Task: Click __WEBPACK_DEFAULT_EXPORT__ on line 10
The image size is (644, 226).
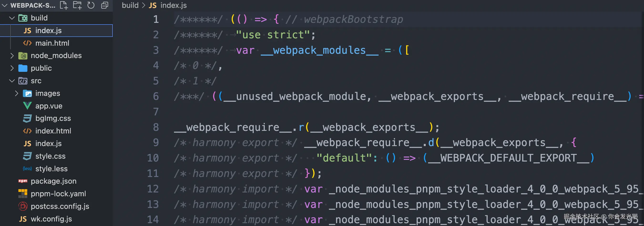Action: pyautogui.click(x=508, y=158)
